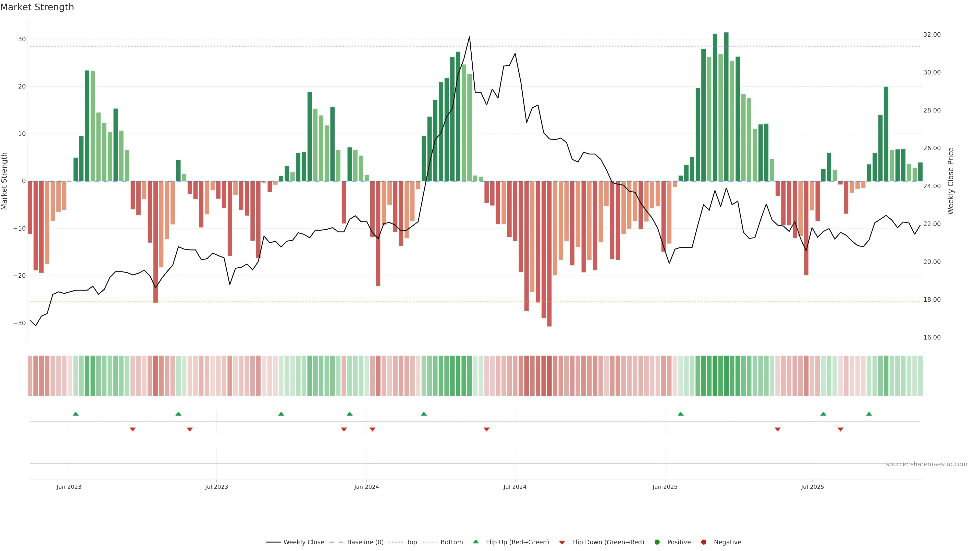The width and height of the screenshot is (980, 551).
Task: Click the first green flip-up marker near Jan 2023
Action: click(x=76, y=414)
